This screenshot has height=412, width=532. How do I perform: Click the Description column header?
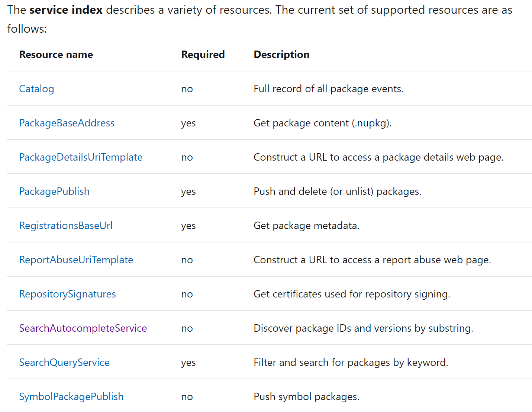point(281,55)
